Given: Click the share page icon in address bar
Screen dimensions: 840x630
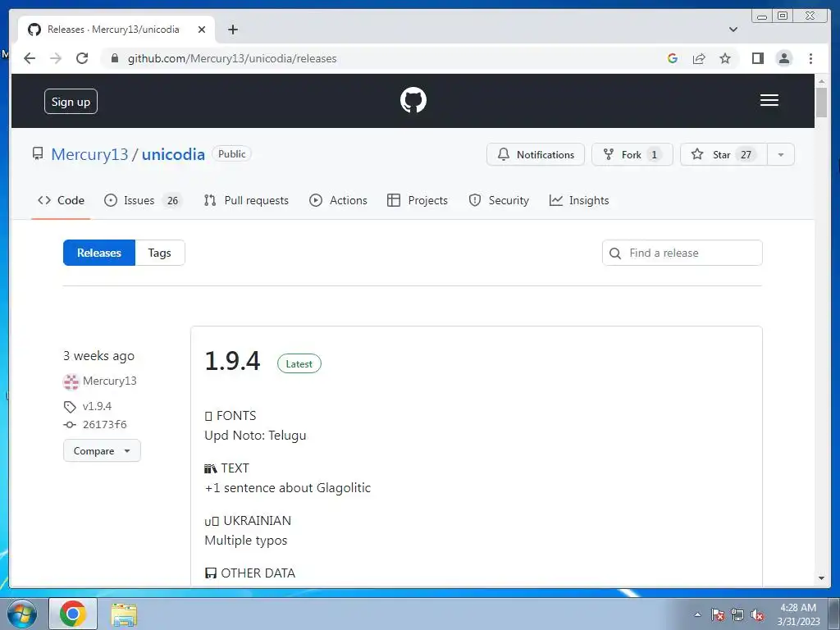Looking at the screenshot, I should coord(699,58).
